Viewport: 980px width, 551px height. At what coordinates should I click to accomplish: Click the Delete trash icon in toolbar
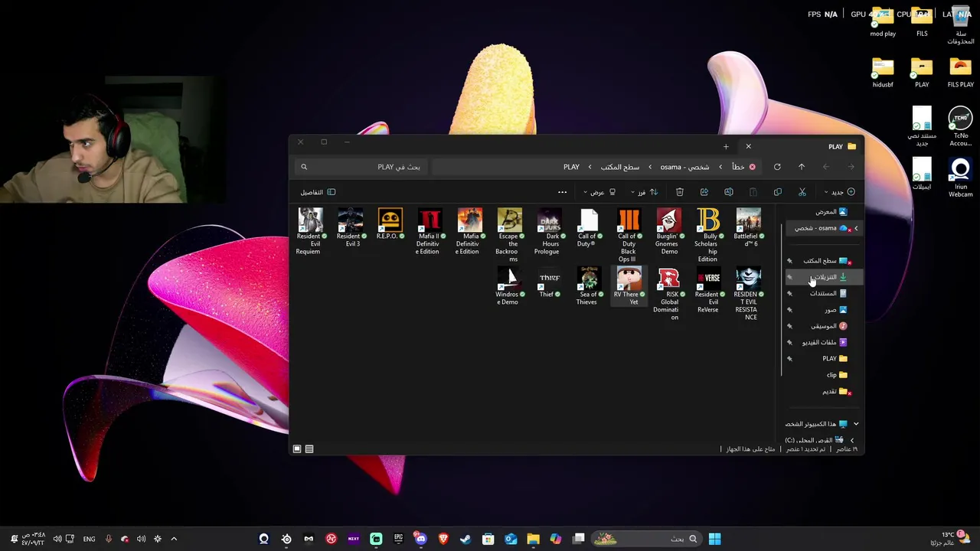(x=680, y=192)
